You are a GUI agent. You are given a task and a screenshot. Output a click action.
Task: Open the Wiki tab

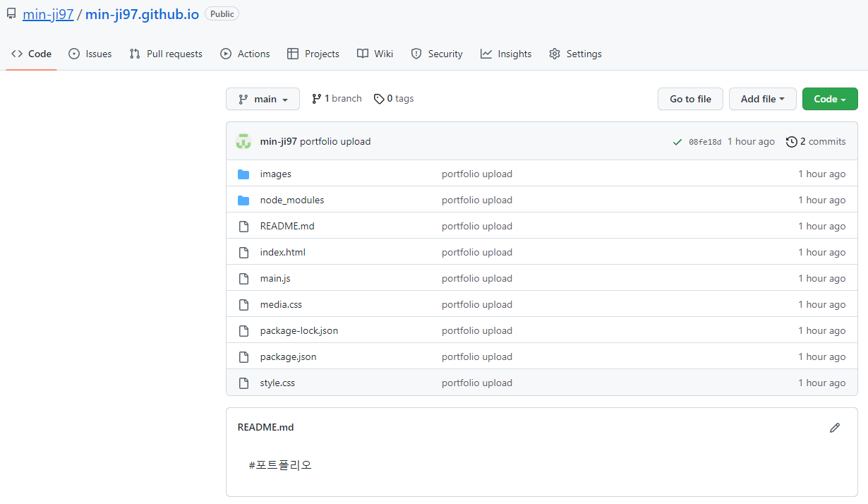[x=375, y=54]
